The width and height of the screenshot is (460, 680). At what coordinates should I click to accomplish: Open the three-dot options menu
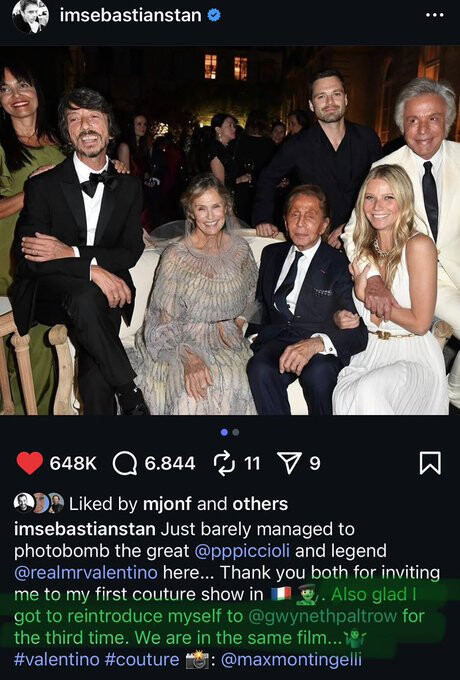coord(434,15)
